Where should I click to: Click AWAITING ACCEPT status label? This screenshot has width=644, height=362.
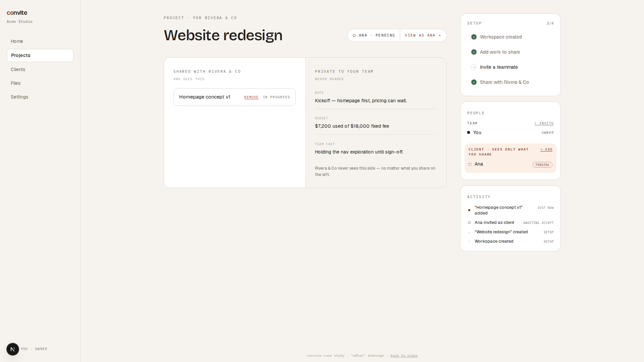point(538,223)
